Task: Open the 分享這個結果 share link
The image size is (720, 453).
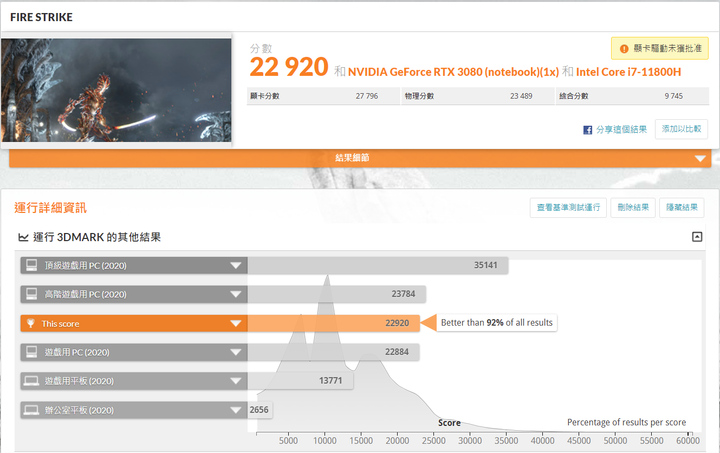Action: [x=621, y=130]
